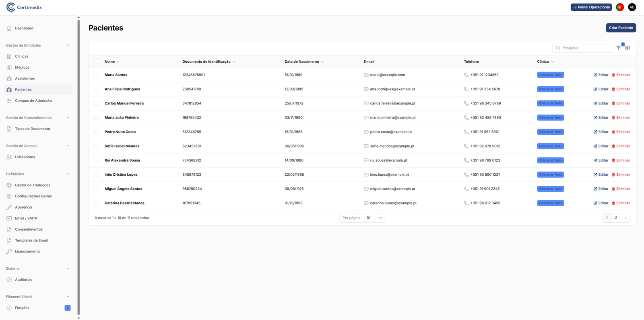Viewport: 644px width, 320px height.
Task: Click the Portuguese flag language icon
Action: (x=620, y=7)
